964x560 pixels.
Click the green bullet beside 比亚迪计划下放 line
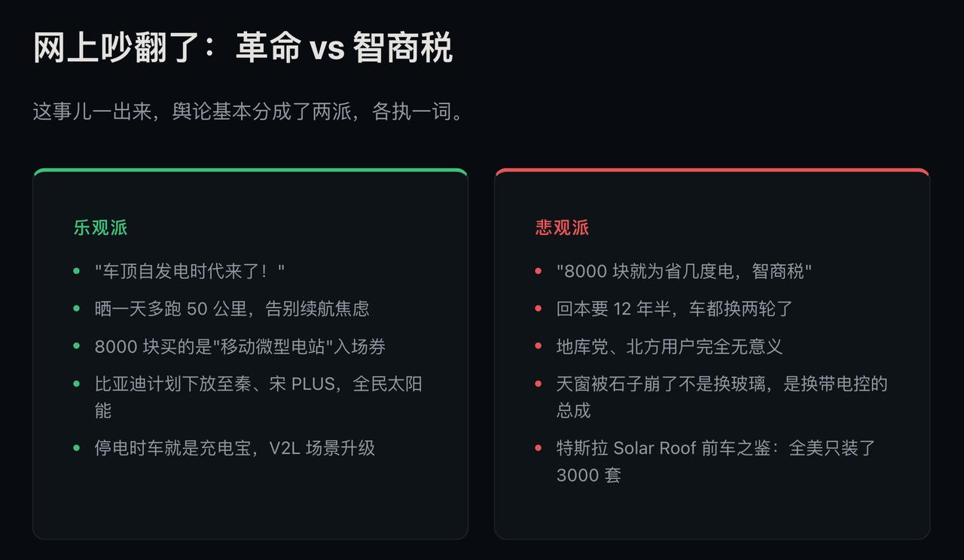click(76, 383)
